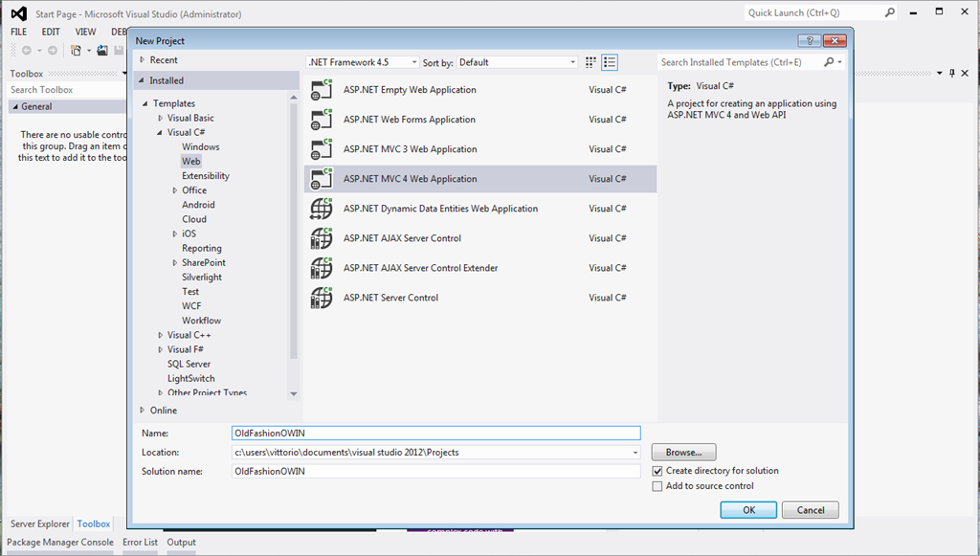Open the VIEW menu

[x=85, y=32]
